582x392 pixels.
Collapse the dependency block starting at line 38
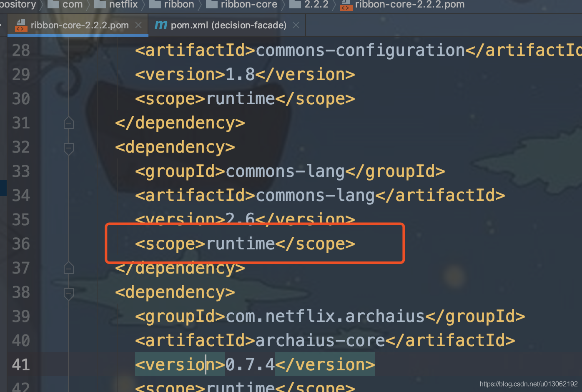pyautogui.click(x=68, y=294)
